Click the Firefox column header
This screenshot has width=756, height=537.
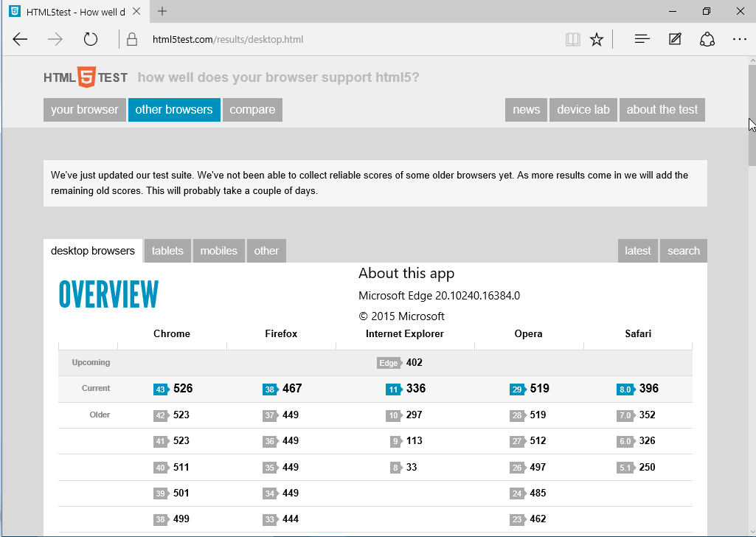[281, 333]
